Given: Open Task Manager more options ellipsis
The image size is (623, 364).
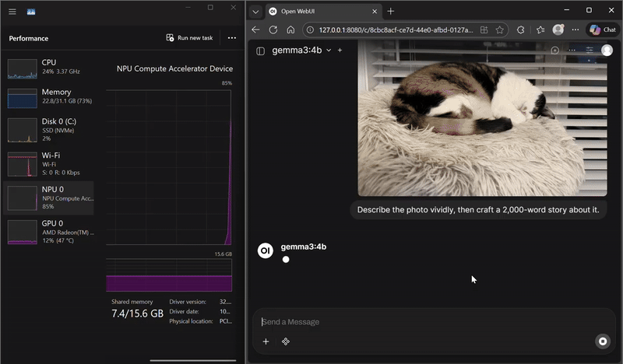Looking at the screenshot, I should point(231,37).
